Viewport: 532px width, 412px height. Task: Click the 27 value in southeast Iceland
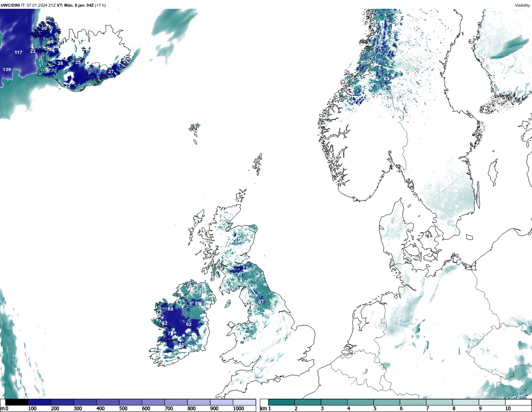[111, 72]
